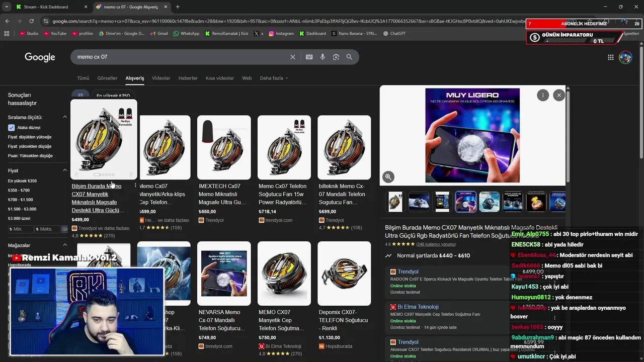Screen dimensions: 644x362
Task: Click the Google logo
Action: coord(40,57)
